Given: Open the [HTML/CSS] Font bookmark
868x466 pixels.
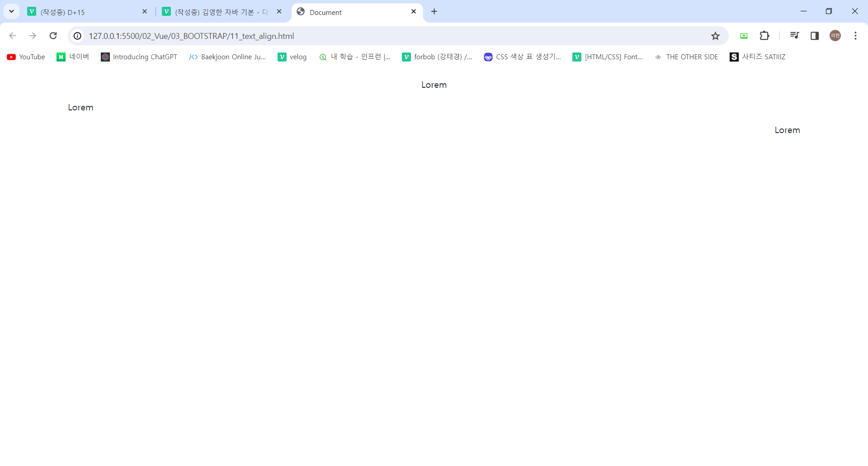Looking at the screenshot, I should point(608,57).
